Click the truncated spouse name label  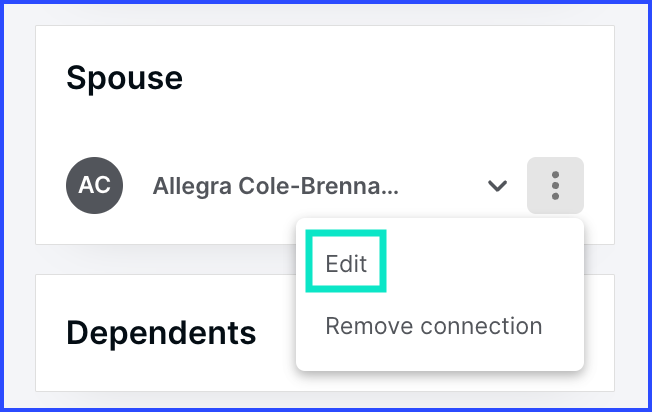(x=276, y=186)
